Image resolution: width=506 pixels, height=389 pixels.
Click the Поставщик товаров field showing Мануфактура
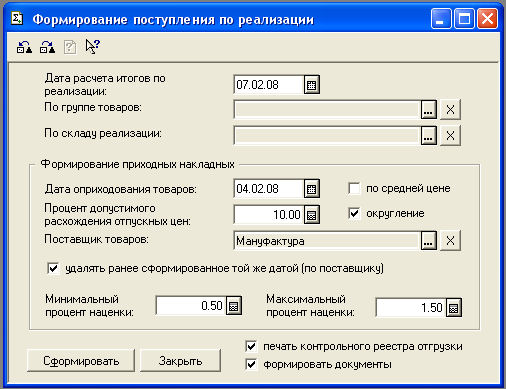[327, 240]
